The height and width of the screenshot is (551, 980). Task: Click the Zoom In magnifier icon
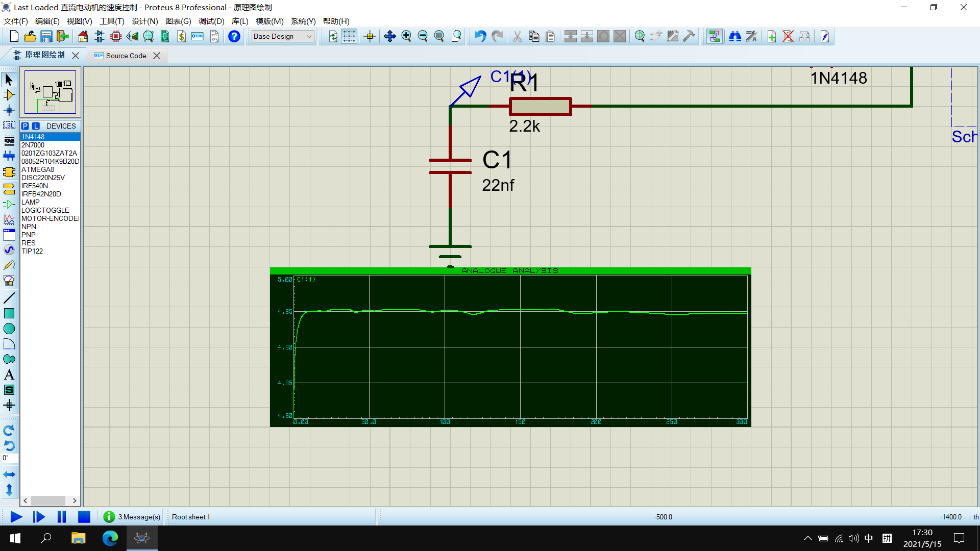click(406, 36)
